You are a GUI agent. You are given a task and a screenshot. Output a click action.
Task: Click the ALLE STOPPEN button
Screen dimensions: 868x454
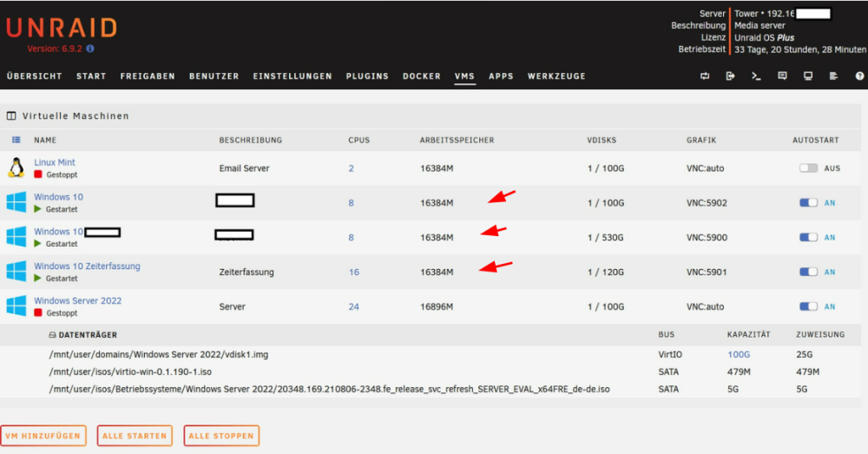220,436
